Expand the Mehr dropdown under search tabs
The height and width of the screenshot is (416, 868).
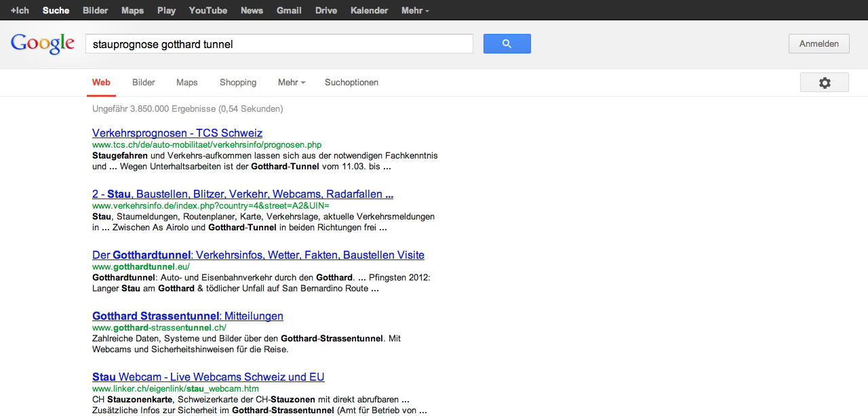[292, 83]
